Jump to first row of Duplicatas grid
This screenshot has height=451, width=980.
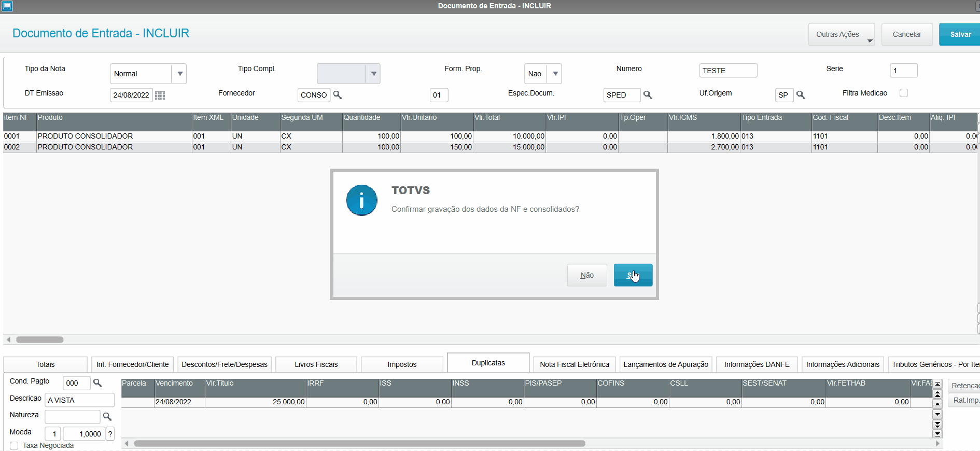coord(937,385)
